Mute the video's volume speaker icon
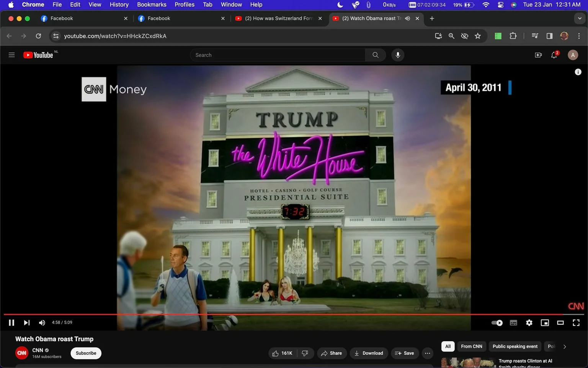The width and height of the screenshot is (588, 368). 42,323
